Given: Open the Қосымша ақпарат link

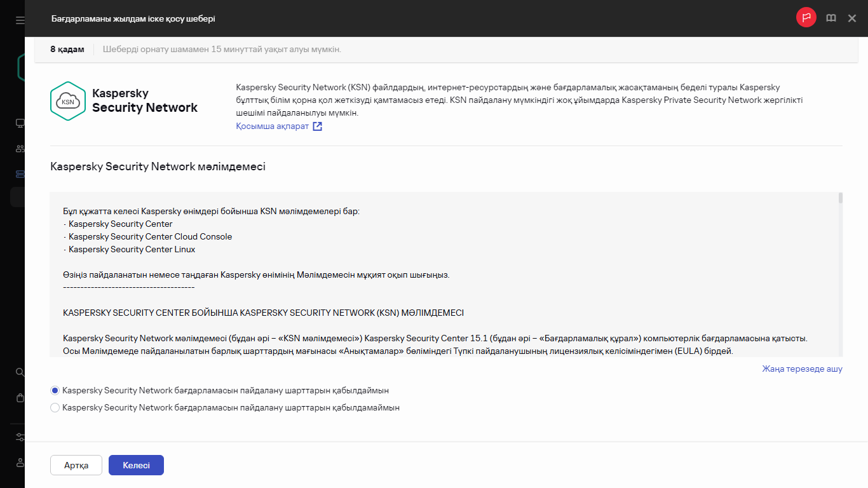Looking at the screenshot, I should pos(273,126).
